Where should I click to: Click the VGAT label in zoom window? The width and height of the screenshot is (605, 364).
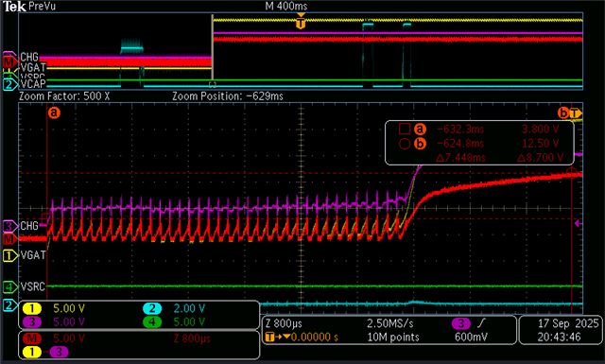(33, 255)
